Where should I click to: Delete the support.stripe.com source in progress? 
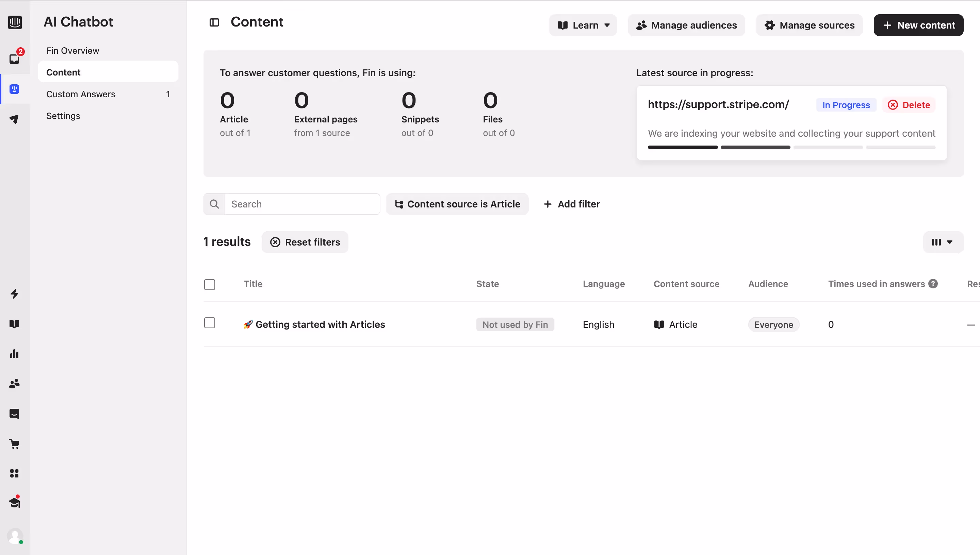coord(909,104)
